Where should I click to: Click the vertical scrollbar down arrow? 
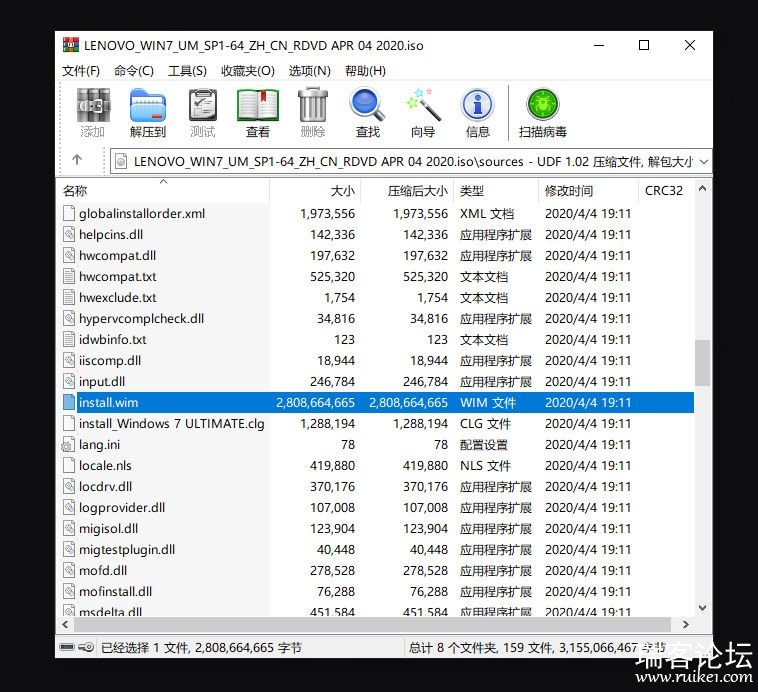pos(702,608)
